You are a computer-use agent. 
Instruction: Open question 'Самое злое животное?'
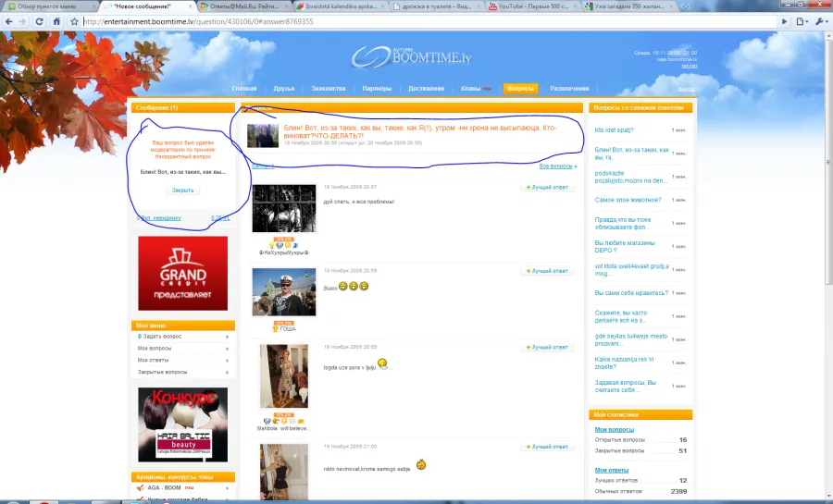tap(628, 200)
